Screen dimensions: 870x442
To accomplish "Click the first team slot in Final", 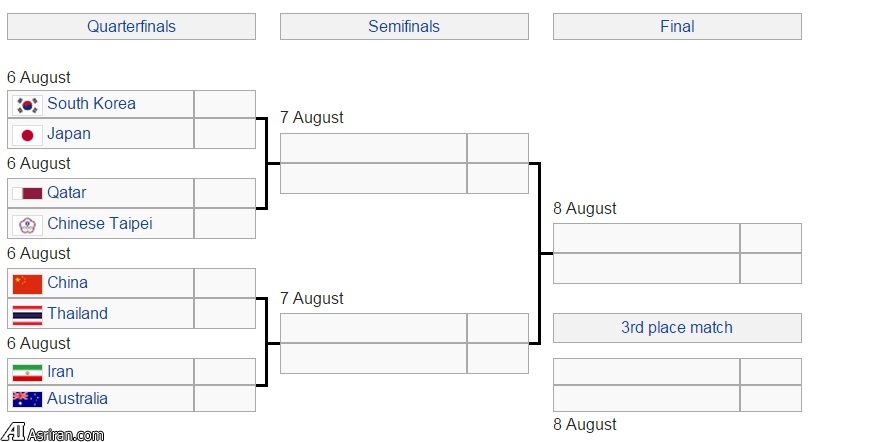I will [646, 238].
